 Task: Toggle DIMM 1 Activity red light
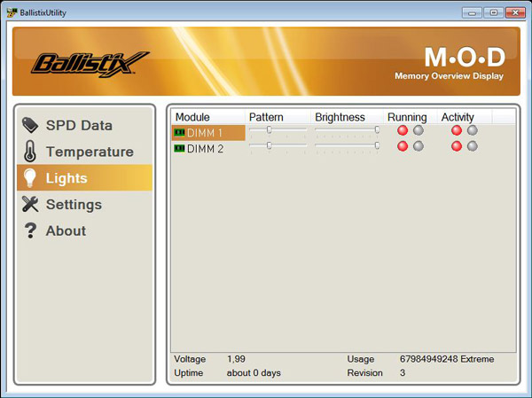[x=457, y=130]
